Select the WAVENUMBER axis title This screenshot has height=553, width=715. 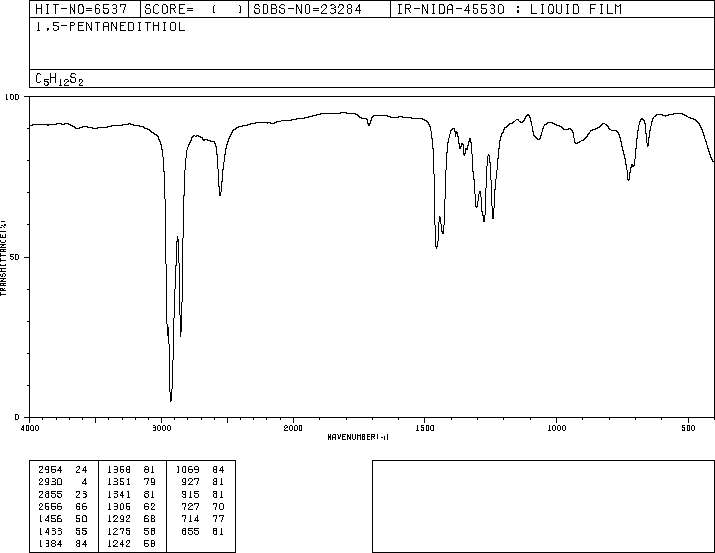(x=358, y=437)
